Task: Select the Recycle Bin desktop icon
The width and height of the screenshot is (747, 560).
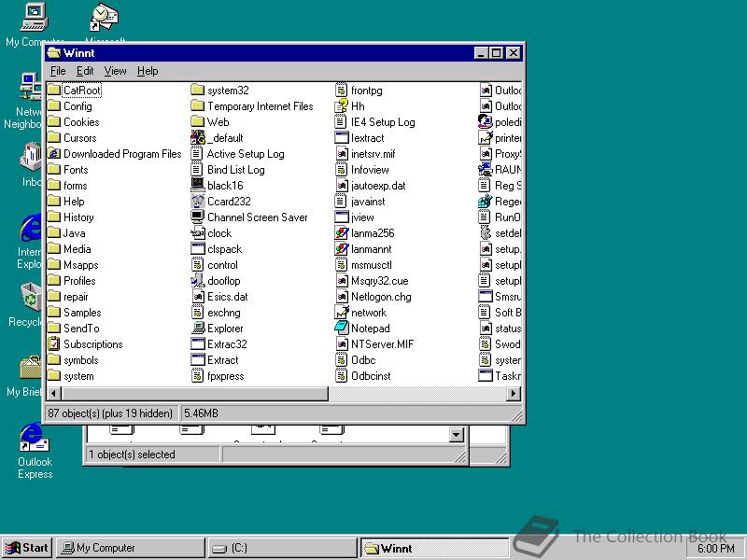Action: tap(32, 298)
